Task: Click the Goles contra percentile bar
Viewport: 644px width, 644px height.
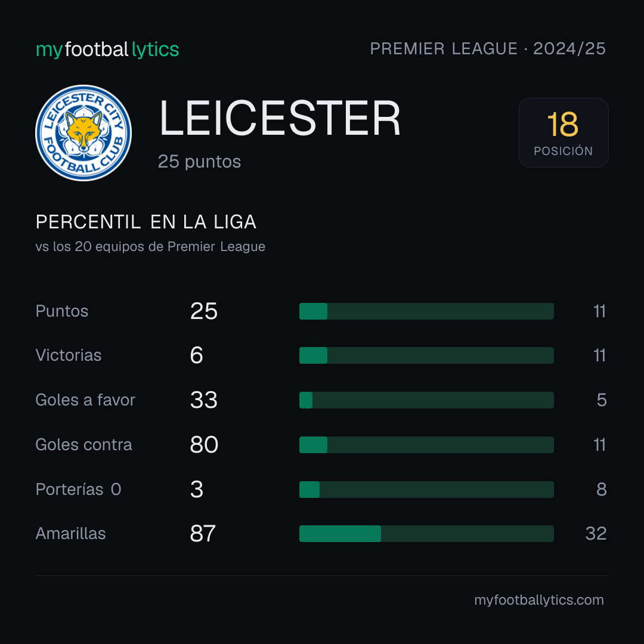Action: click(x=426, y=445)
